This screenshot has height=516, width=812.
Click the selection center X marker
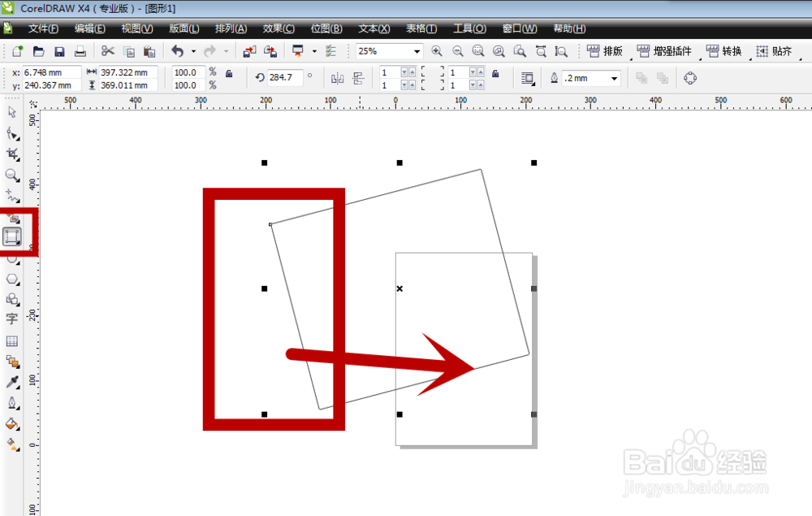[400, 288]
